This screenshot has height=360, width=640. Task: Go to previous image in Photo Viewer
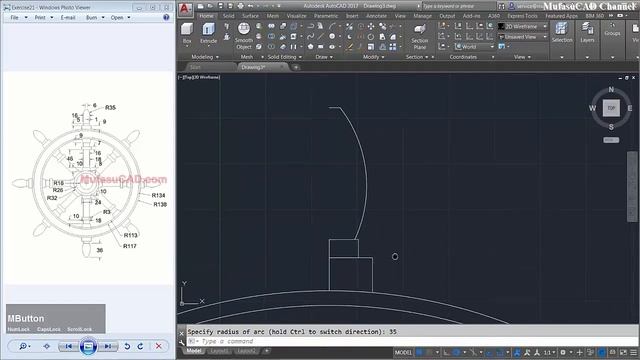(69, 346)
